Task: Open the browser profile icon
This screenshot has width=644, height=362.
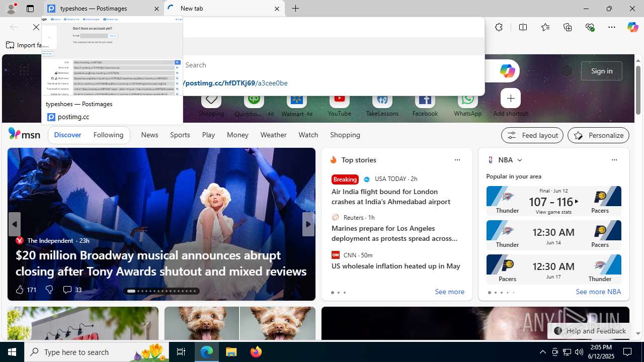Action: click(x=11, y=9)
